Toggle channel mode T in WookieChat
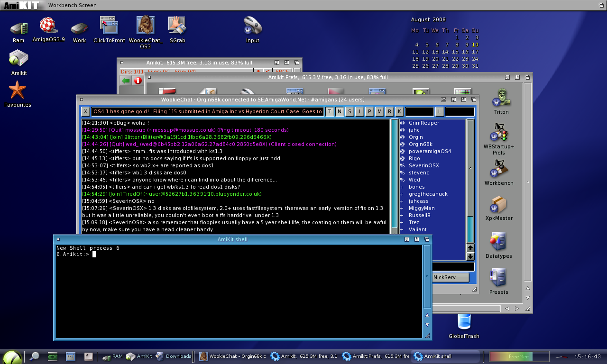607x364 pixels. (x=330, y=111)
